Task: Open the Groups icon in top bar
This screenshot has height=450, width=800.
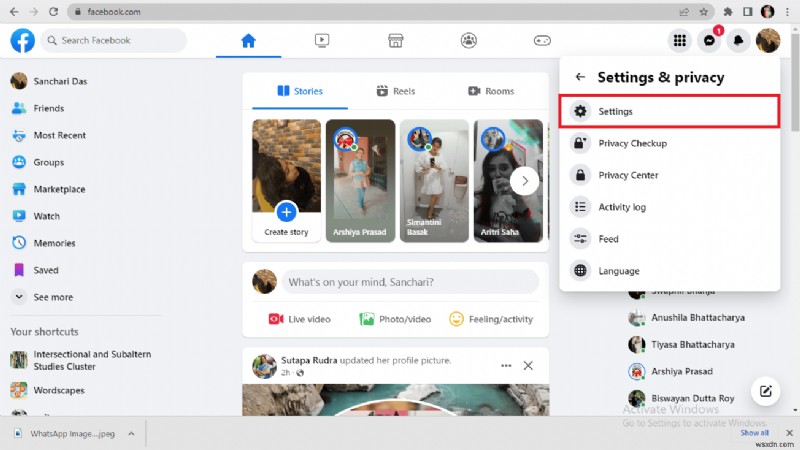Action: (x=468, y=40)
